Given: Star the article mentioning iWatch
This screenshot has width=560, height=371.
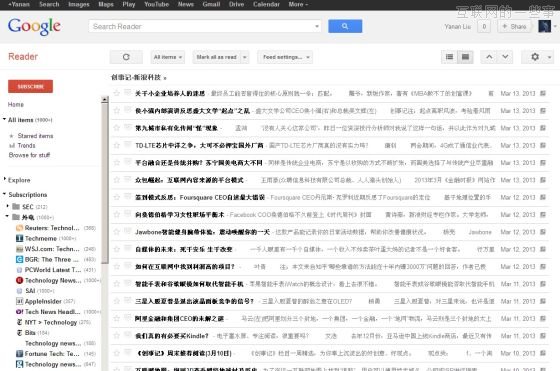Looking at the screenshot, I should point(116,284).
